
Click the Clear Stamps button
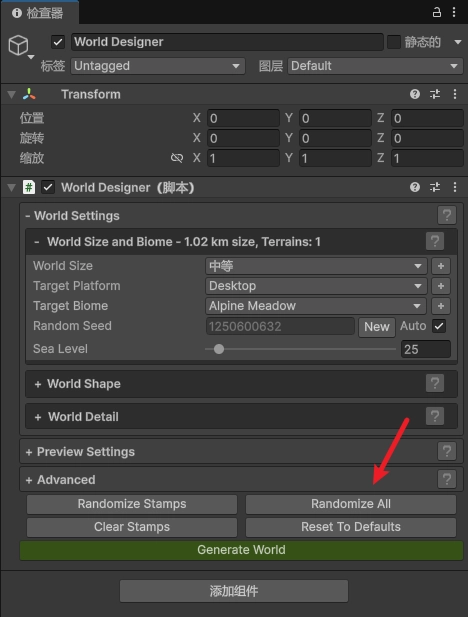pyautogui.click(x=132, y=527)
